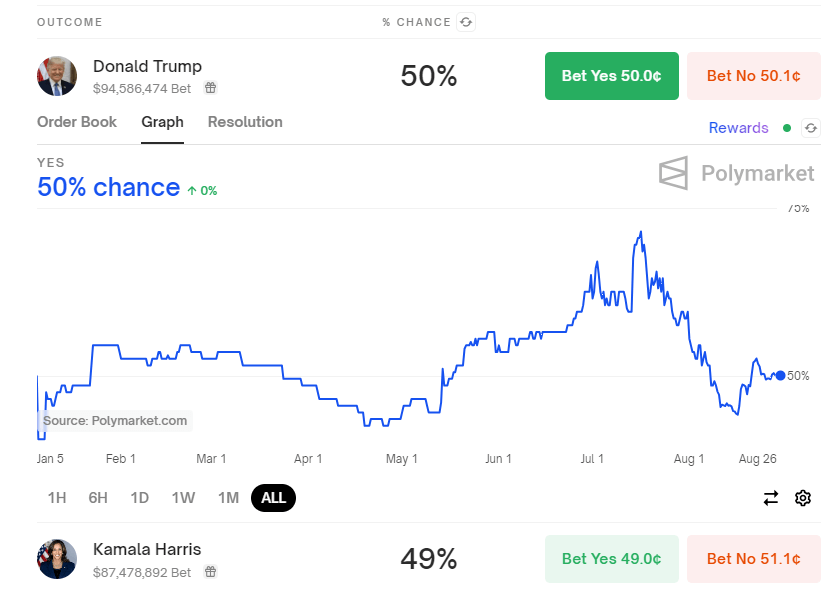This screenshot has height=592, width=838.
Task: Open chart settings with the gear icon
Action: pos(803,497)
